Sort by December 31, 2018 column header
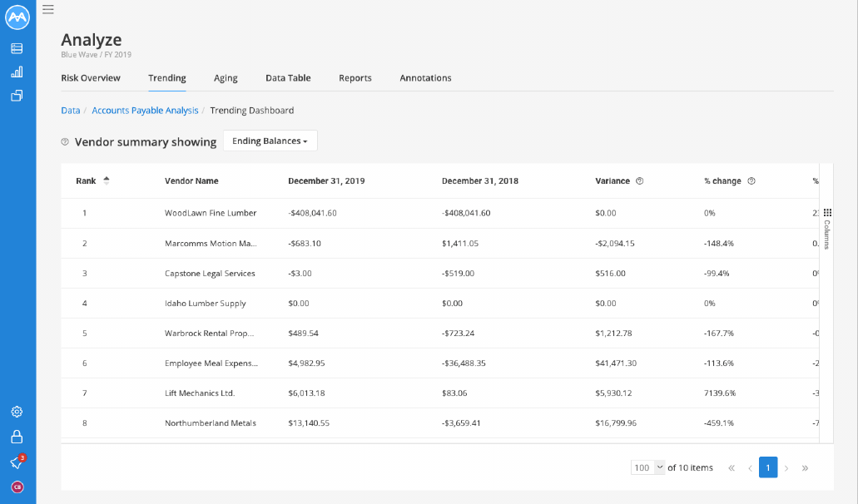858x504 pixels. (480, 181)
